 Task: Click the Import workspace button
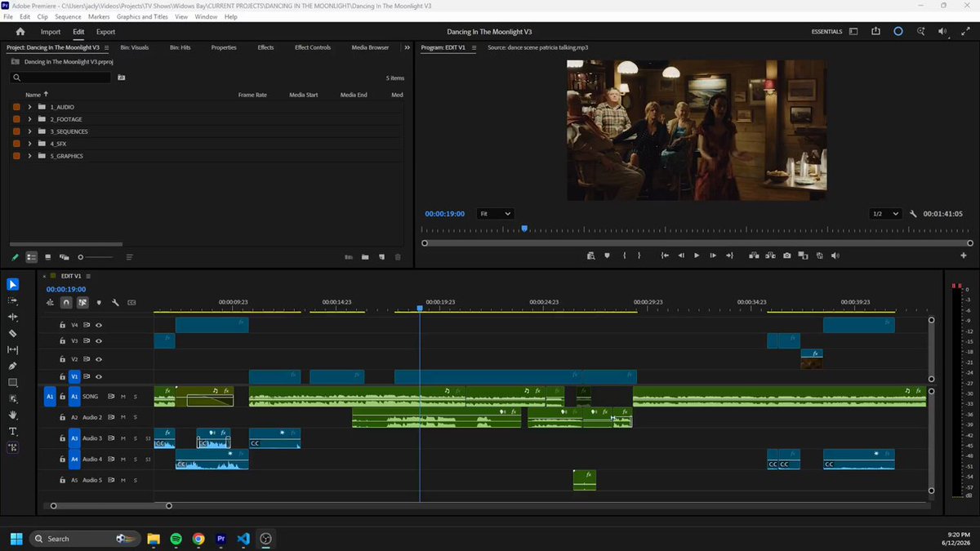pos(51,32)
